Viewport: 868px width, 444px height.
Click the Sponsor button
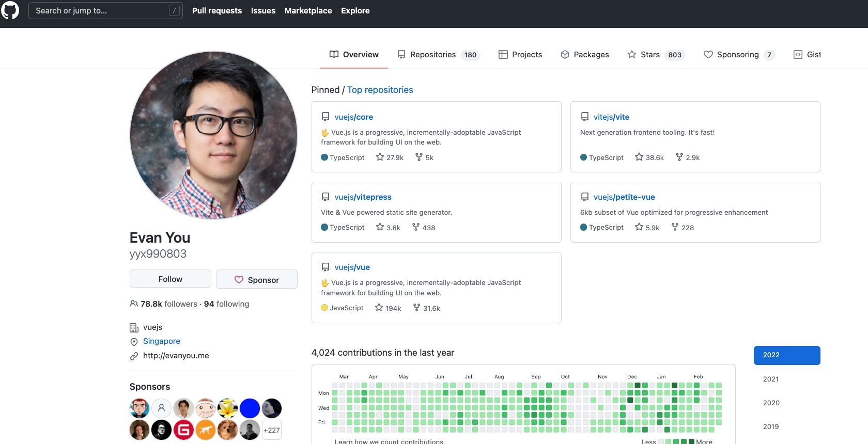click(x=257, y=279)
